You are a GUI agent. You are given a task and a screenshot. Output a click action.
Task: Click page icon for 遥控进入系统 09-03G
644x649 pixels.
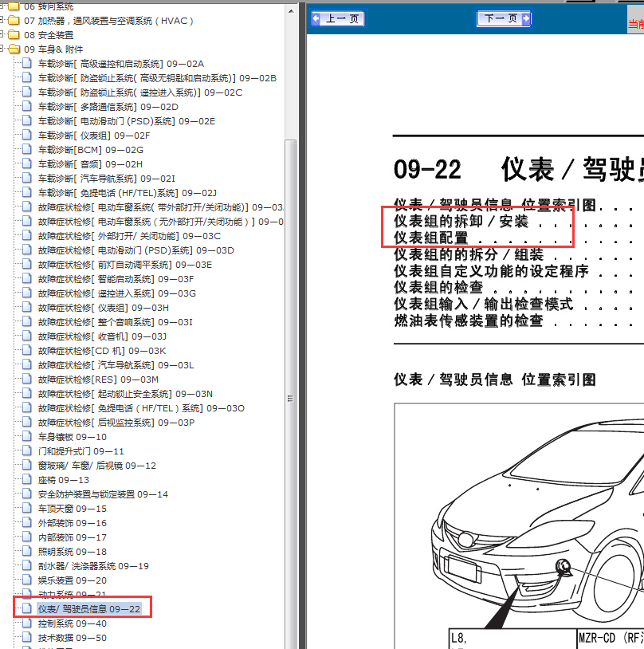pyautogui.click(x=27, y=293)
